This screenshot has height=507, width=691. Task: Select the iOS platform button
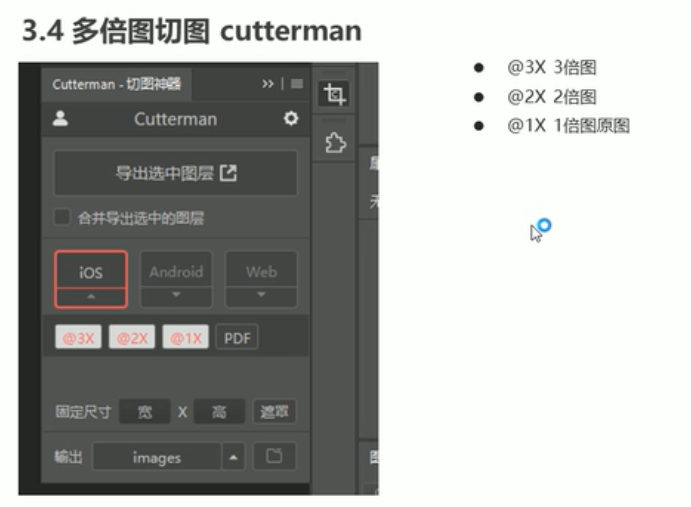pyautogui.click(x=91, y=272)
